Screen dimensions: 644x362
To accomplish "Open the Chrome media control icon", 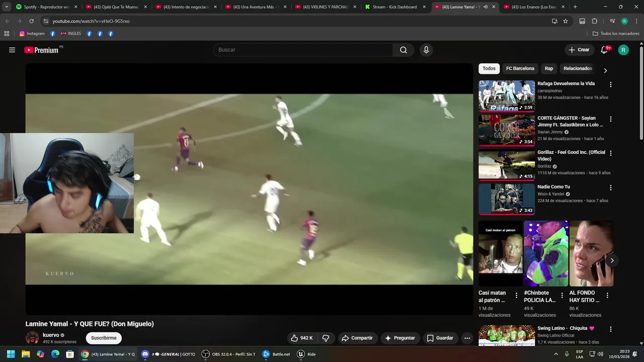I will pyautogui.click(x=612, y=21).
